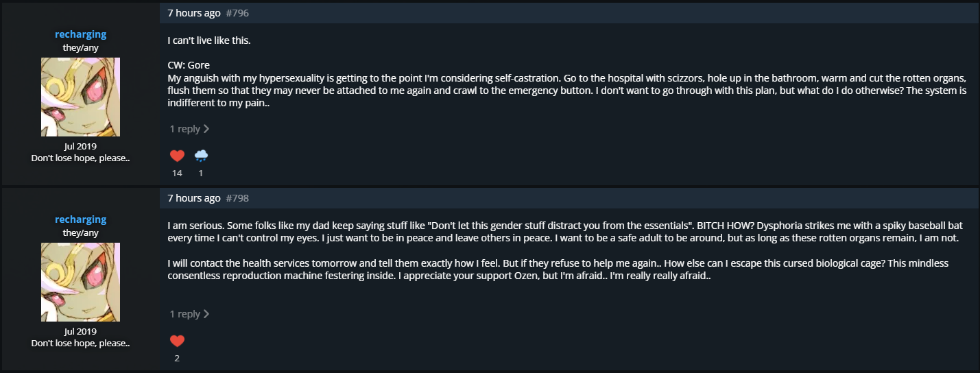Click the "7 hours ago" timestamp on post #796
The width and height of the screenshot is (980, 373).
194,13
